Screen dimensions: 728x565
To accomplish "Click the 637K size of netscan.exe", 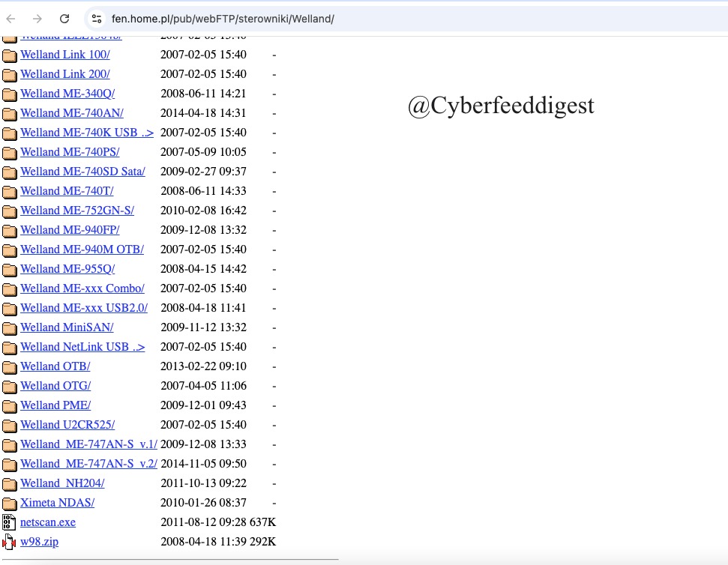I will [263, 522].
